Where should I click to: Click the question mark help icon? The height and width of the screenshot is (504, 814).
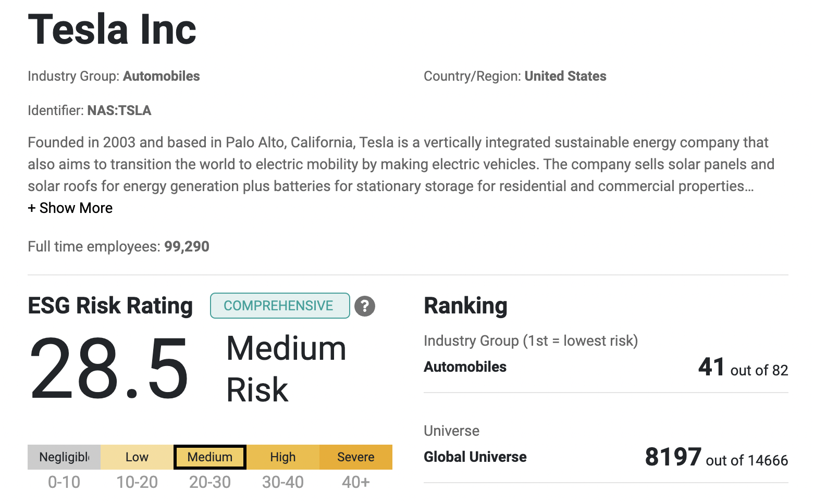point(365,306)
